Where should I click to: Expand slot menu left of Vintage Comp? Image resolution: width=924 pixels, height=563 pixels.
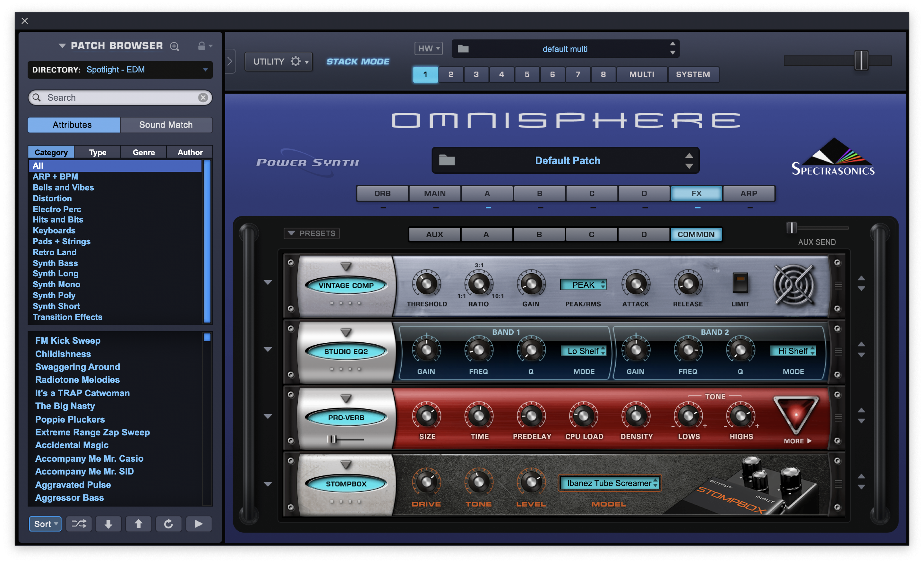pos(268,283)
